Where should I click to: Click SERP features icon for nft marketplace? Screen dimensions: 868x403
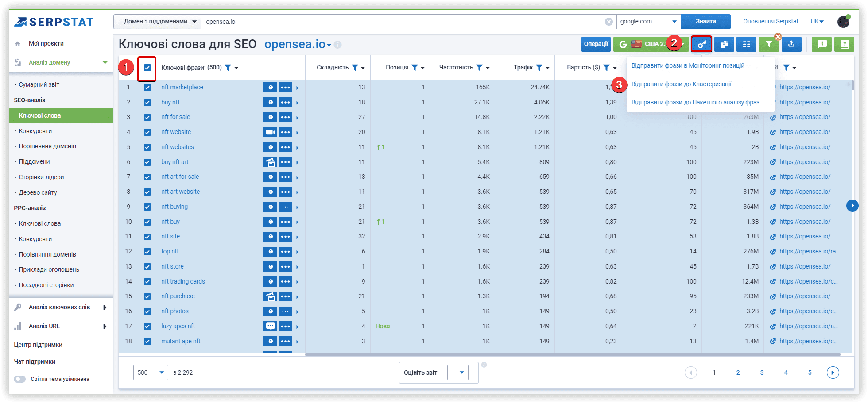[x=270, y=88]
